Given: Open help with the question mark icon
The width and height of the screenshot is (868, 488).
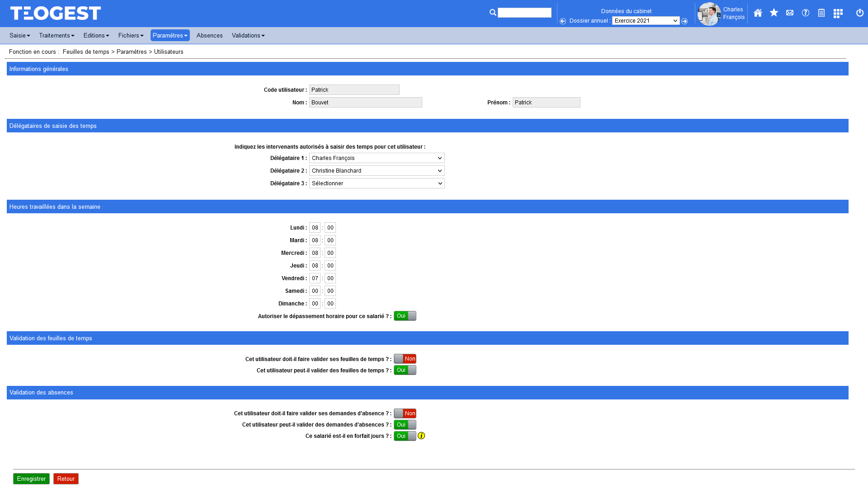Looking at the screenshot, I should coord(806,13).
